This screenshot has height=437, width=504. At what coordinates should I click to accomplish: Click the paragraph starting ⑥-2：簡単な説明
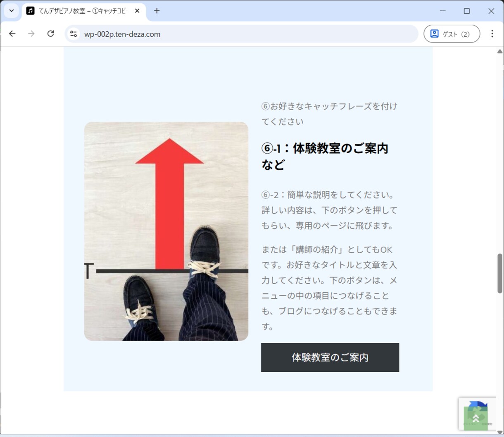click(329, 210)
